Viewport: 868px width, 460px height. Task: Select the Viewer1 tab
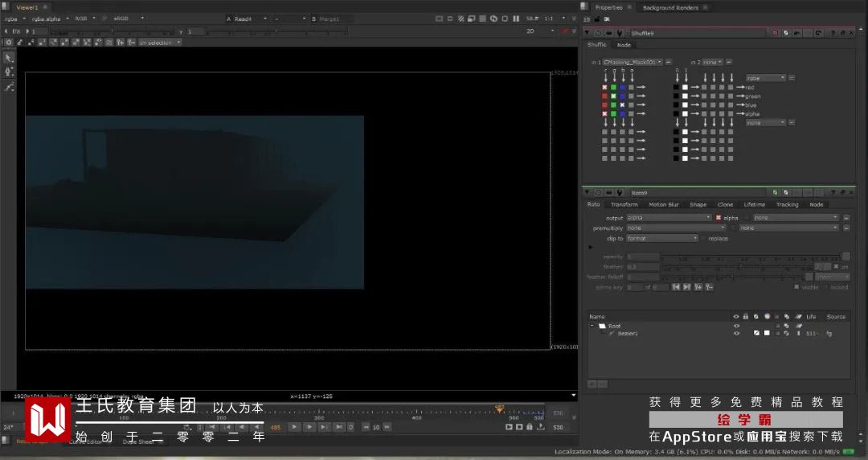(x=27, y=7)
